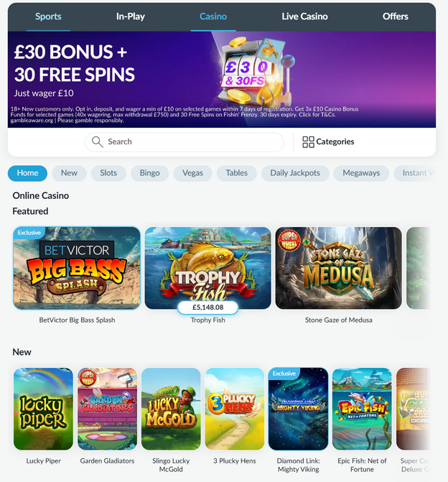Launch the Garden Gladiators game
This screenshot has width=448, height=482.
(107, 409)
